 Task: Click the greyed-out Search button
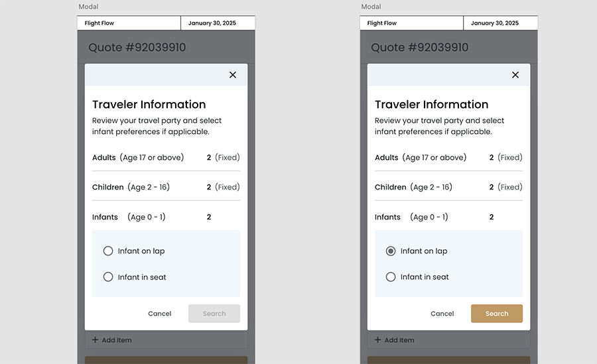point(214,314)
